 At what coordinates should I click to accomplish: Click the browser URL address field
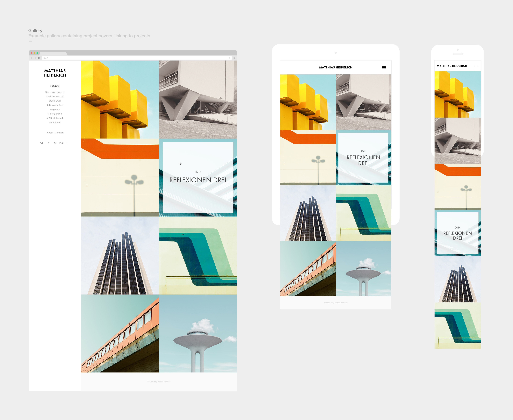pyautogui.click(x=136, y=58)
